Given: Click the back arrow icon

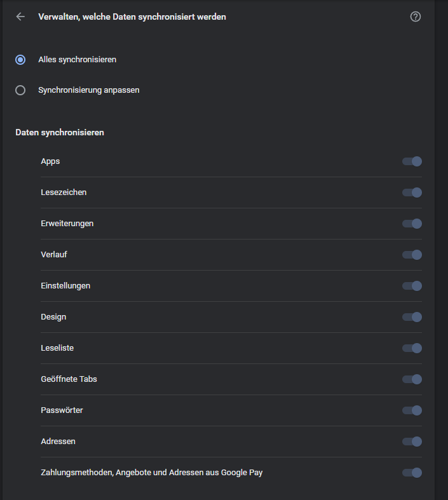Looking at the screenshot, I should point(20,17).
